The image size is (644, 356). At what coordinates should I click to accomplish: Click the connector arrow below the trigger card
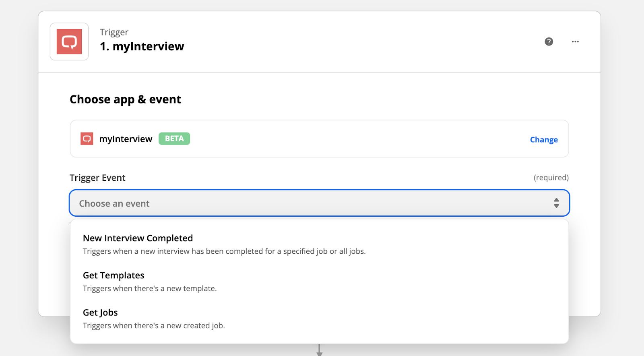pos(319,350)
